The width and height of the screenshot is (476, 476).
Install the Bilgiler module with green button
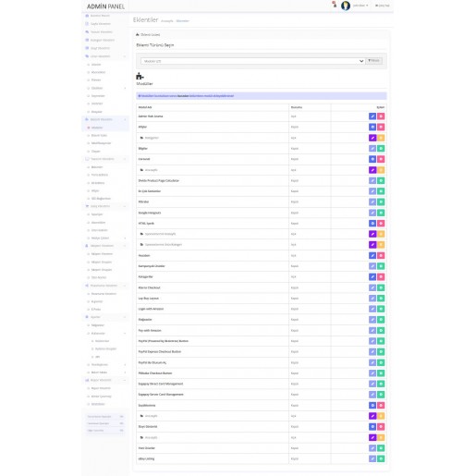pyautogui.click(x=381, y=149)
